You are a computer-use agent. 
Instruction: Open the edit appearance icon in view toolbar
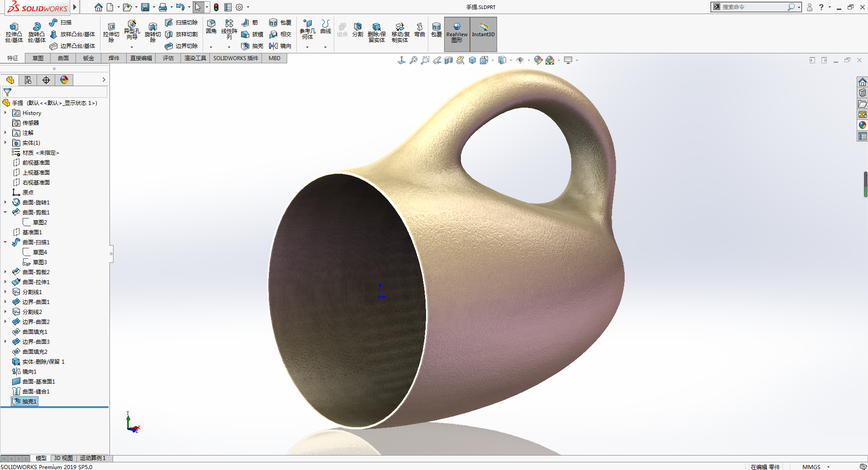pyautogui.click(x=538, y=60)
